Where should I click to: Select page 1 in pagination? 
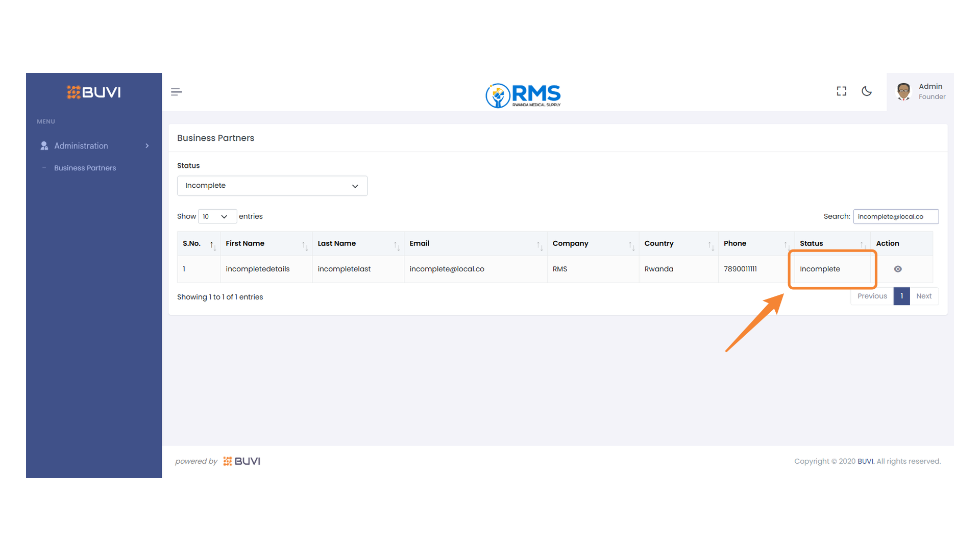[x=901, y=296]
